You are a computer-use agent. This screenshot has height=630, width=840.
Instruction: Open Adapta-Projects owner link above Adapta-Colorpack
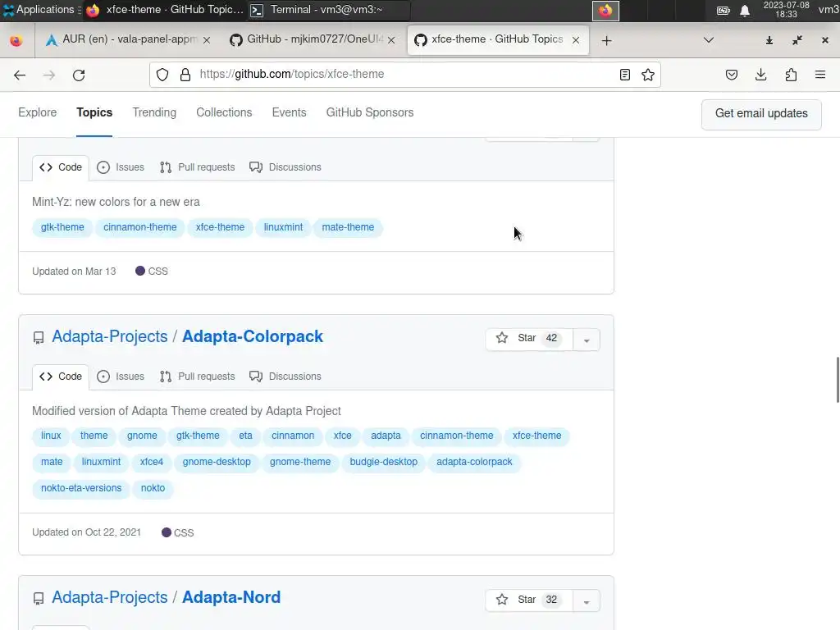110,336
